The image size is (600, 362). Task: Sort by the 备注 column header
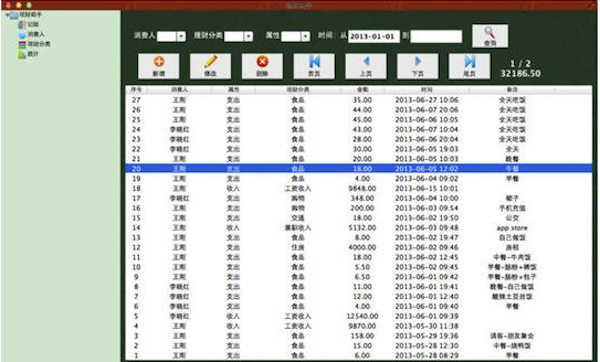click(x=512, y=90)
